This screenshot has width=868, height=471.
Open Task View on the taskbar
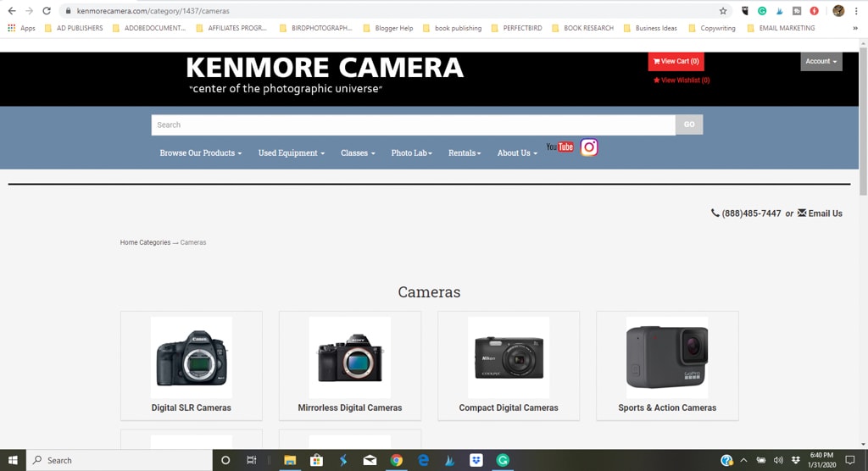251,460
